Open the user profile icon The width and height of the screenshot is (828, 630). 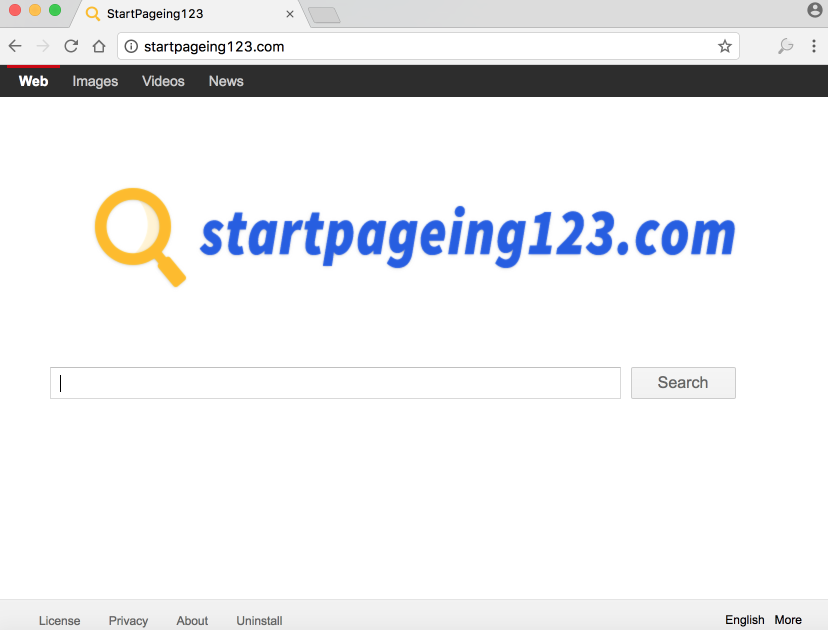click(x=814, y=11)
